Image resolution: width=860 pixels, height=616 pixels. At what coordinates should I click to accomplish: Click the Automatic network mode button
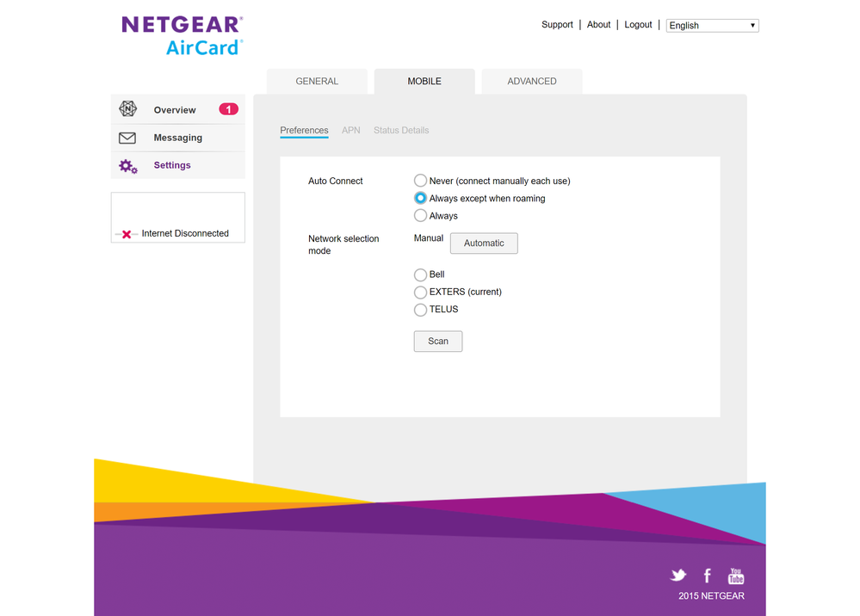tap(484, 243)
